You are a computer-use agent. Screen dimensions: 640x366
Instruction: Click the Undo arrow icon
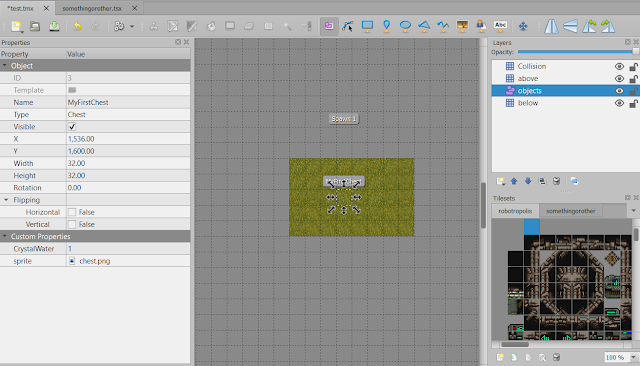[x=77, y=27]
